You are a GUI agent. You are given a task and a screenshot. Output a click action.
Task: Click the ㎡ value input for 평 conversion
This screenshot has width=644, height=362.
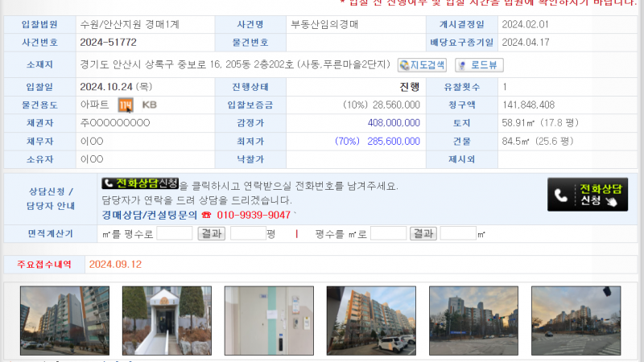tap(175, 234)
